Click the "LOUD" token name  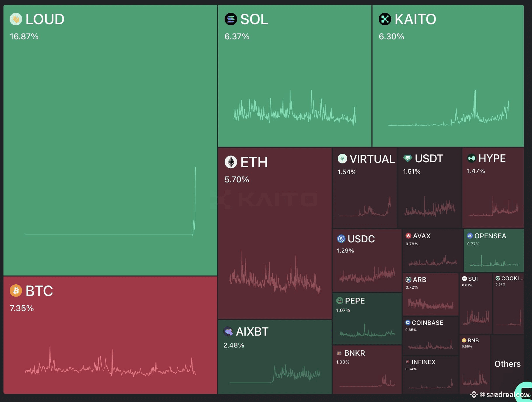click(x=45, y=19)
